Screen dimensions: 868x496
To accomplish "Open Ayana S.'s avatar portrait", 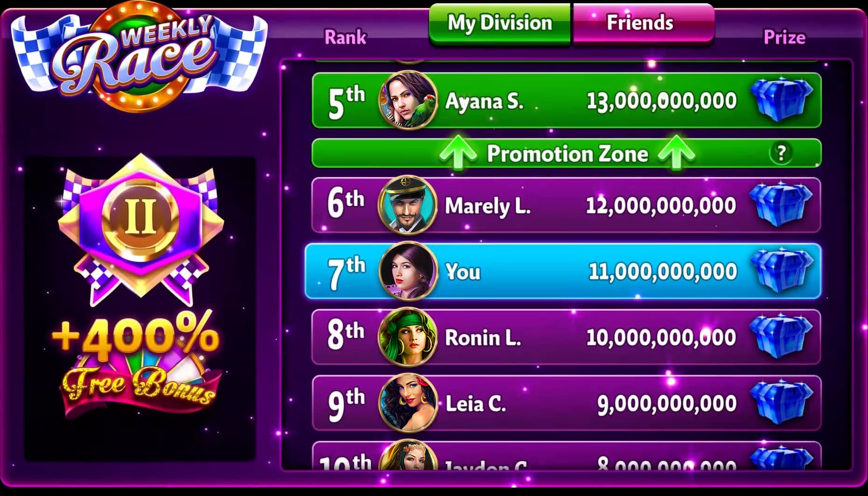I will (408, 99).
